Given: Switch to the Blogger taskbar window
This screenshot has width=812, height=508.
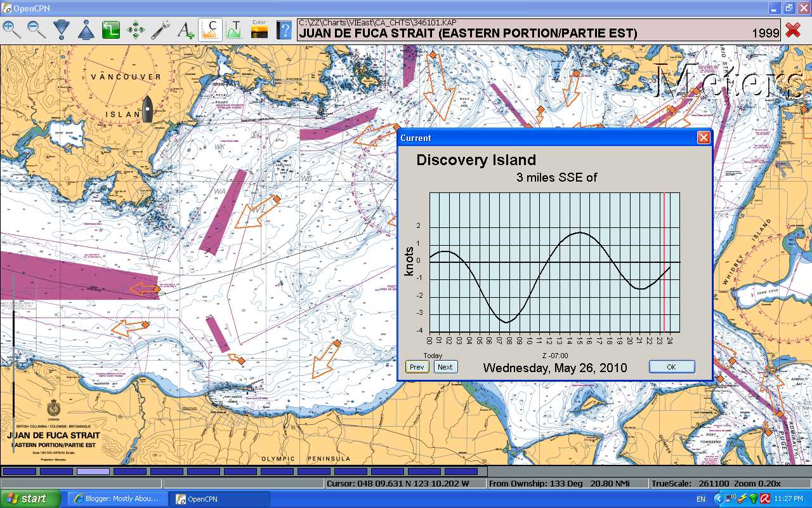Looking at the screenshot, I should [118, 498].
